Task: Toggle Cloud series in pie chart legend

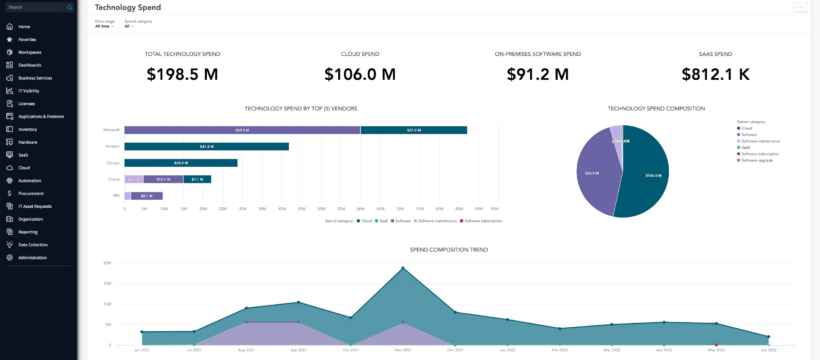Action: click(x=745, y=128)
